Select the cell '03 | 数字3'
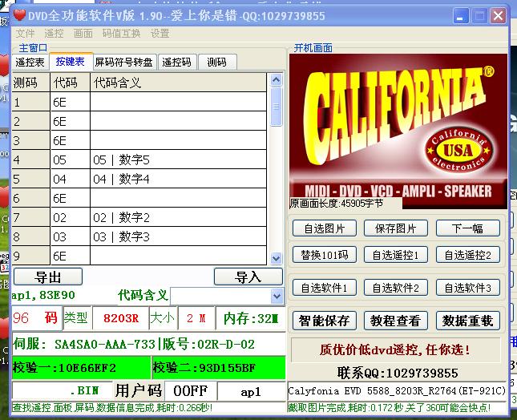This screenshot has height=420, width=517. pos(178,236)
